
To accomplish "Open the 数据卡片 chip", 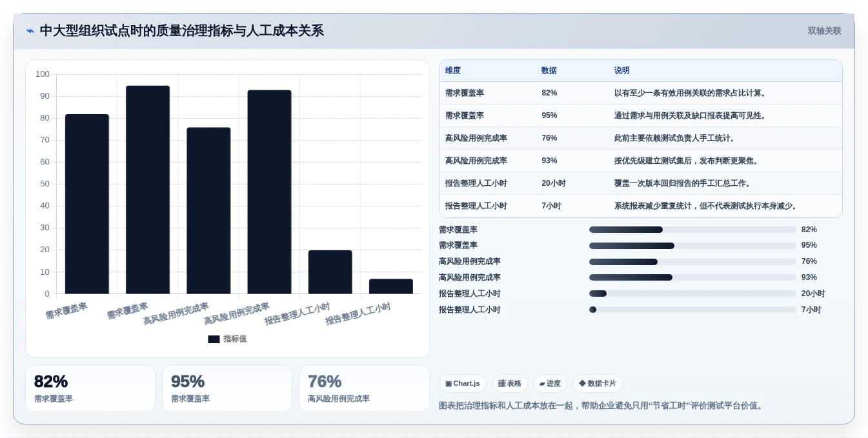I will click(x=598, y=384).
